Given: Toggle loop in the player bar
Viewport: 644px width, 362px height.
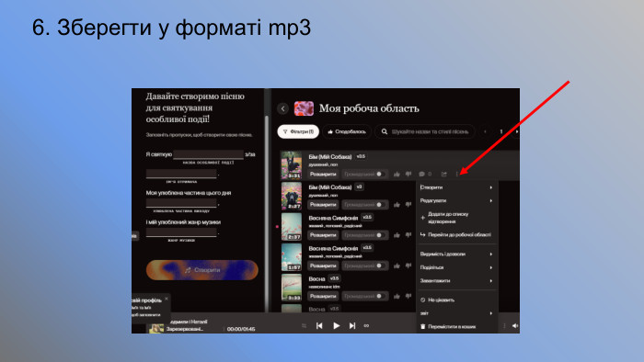Looking at the screenshot, I should pyautogui.click(x=366, y=326).
